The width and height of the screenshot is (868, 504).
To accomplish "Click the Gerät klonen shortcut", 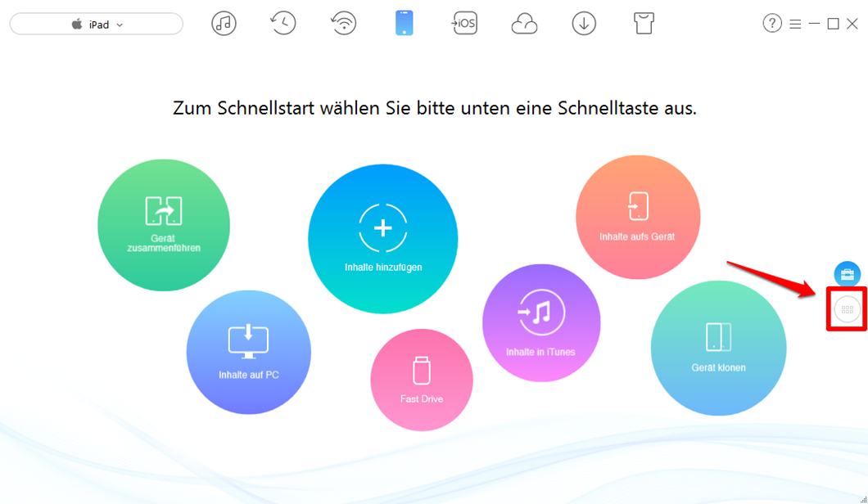I will pos(718,348).
